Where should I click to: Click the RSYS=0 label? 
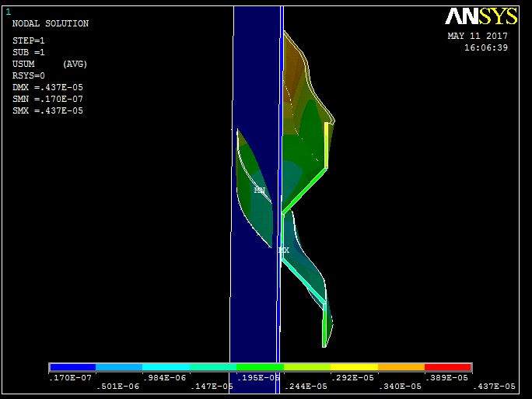(29, 75)
